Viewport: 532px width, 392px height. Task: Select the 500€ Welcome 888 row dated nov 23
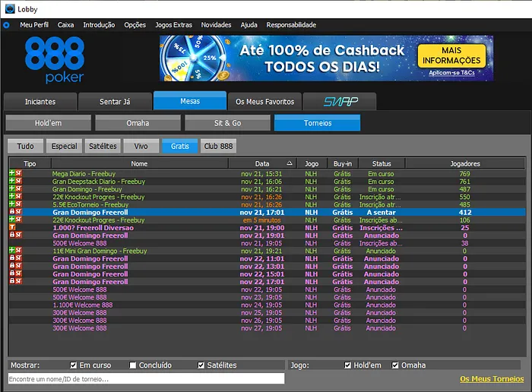click(267, 297)
